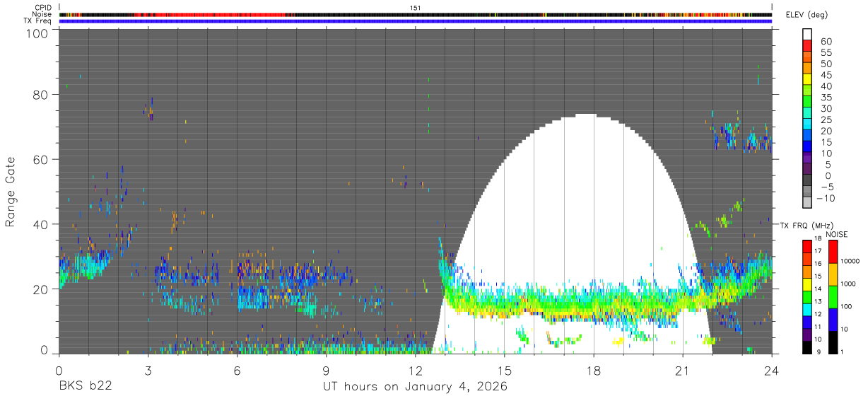Click the 55 label on elevation legend
Image resolution: width=868 pixels, height=401 pixels.
(x=826, y=53)
